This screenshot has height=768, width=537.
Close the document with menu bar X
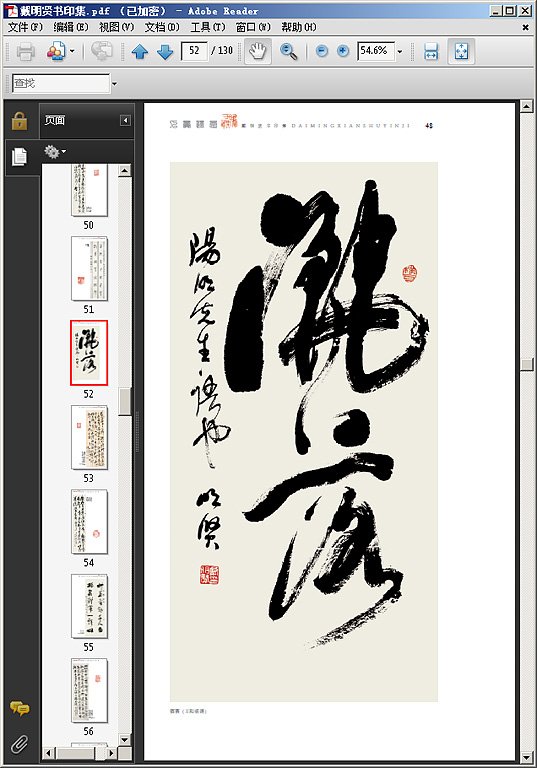[526, 27]
